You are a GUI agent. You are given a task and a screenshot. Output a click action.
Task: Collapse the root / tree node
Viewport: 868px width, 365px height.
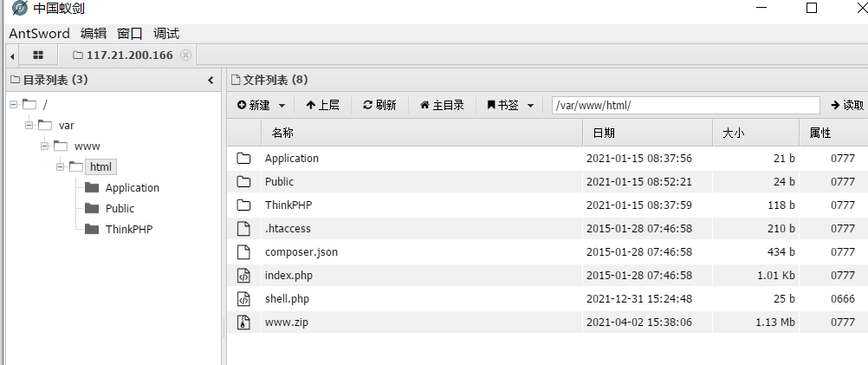pos(13,104)
